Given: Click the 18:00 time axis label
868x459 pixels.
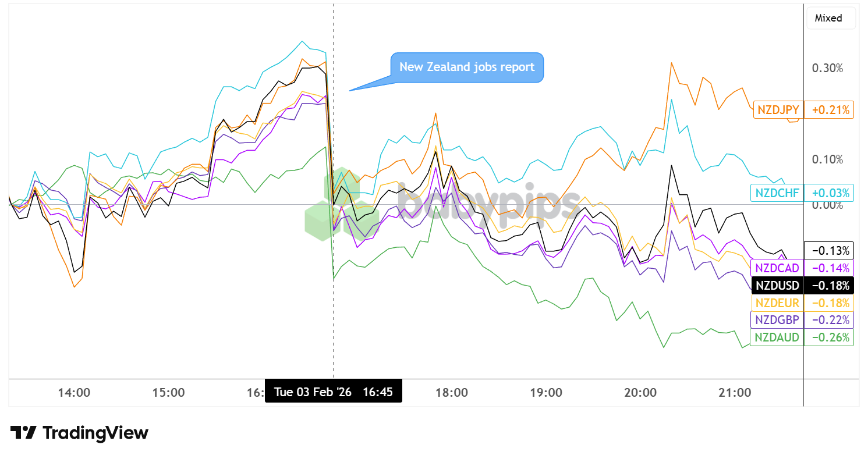Looking at the screenshot, I should [452, 392].
